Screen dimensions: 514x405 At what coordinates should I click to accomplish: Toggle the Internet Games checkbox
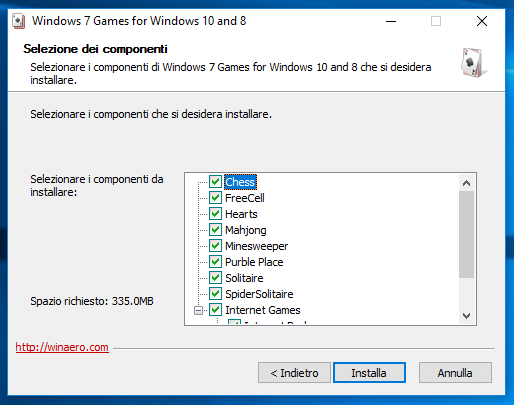pos(215,310)
